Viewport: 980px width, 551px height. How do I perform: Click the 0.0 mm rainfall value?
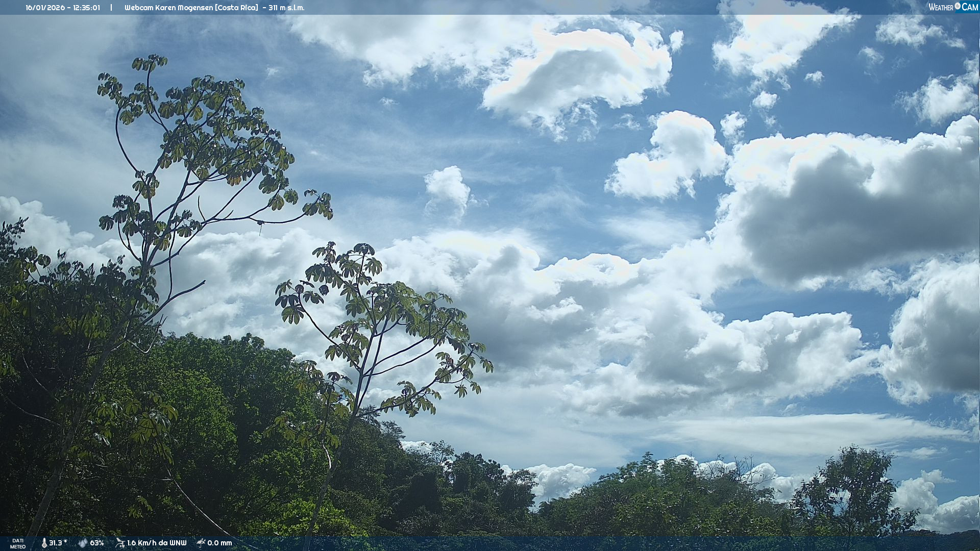click(219, 543)
